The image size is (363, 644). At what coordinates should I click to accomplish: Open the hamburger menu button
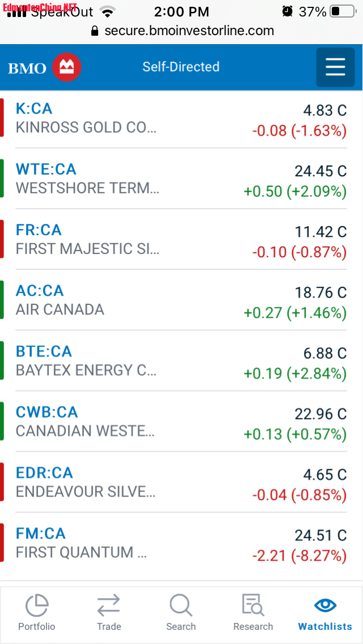[335, 67]
